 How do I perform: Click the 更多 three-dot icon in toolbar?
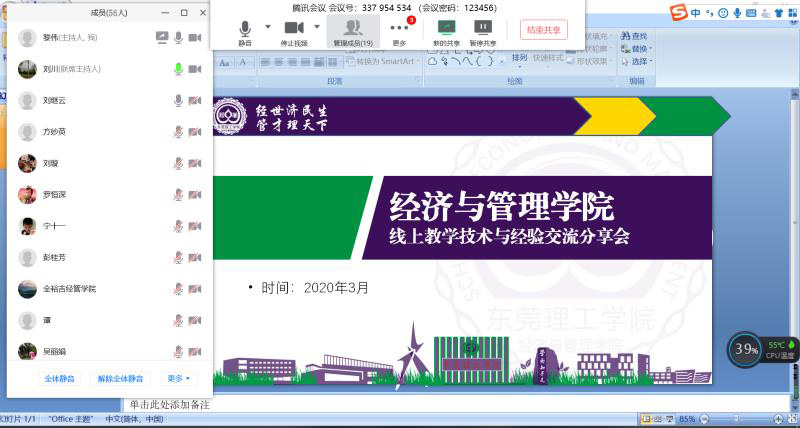click(400, 28)
